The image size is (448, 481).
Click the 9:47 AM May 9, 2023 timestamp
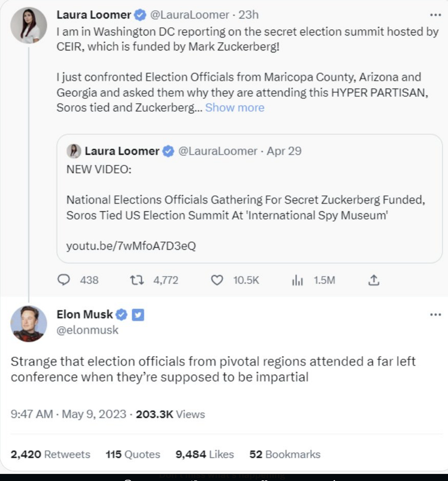tap(68, 414)
